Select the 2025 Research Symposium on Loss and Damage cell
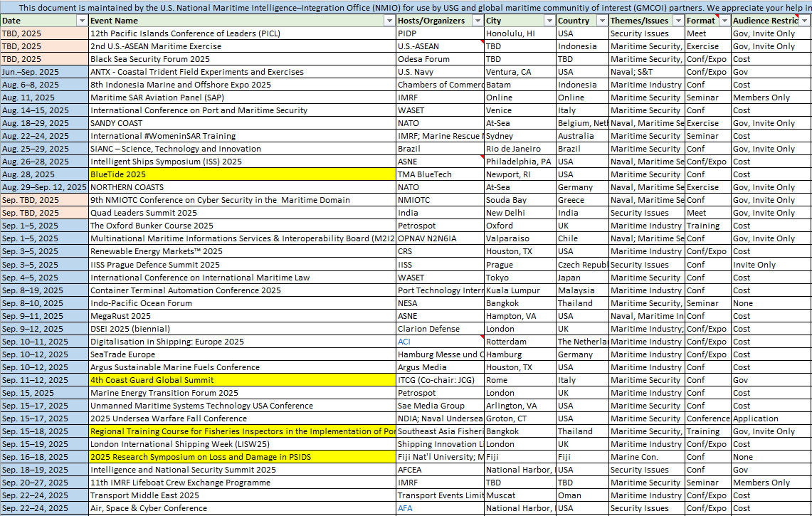 (x=243, y=458)
